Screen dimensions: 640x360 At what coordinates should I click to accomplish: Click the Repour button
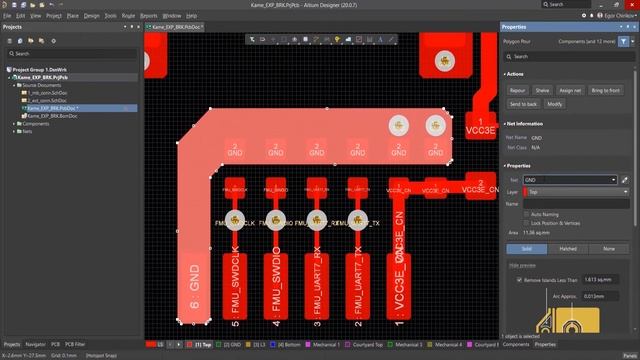click(517, 91)
